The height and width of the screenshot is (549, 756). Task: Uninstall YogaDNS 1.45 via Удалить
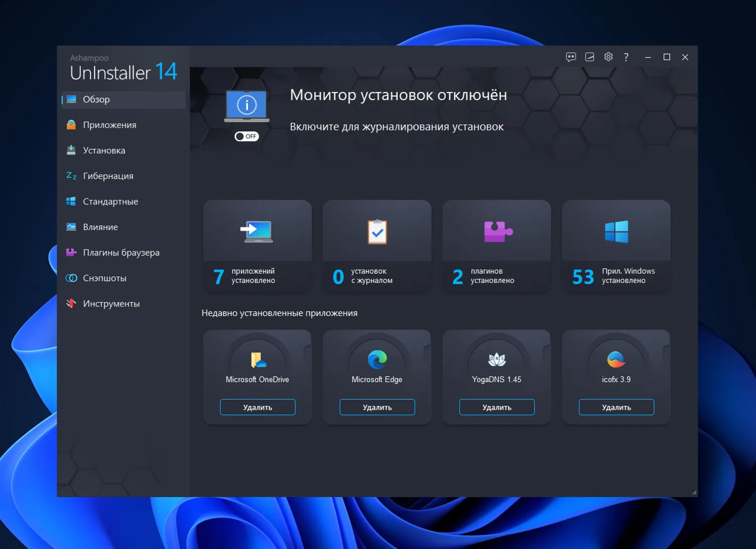pyautogui.click(x=497, y=407)
